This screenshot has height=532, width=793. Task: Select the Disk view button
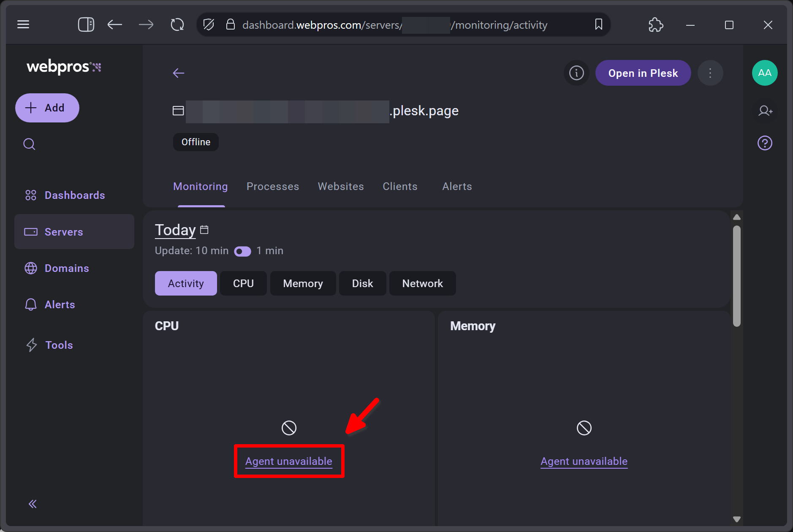coord(362,283)
